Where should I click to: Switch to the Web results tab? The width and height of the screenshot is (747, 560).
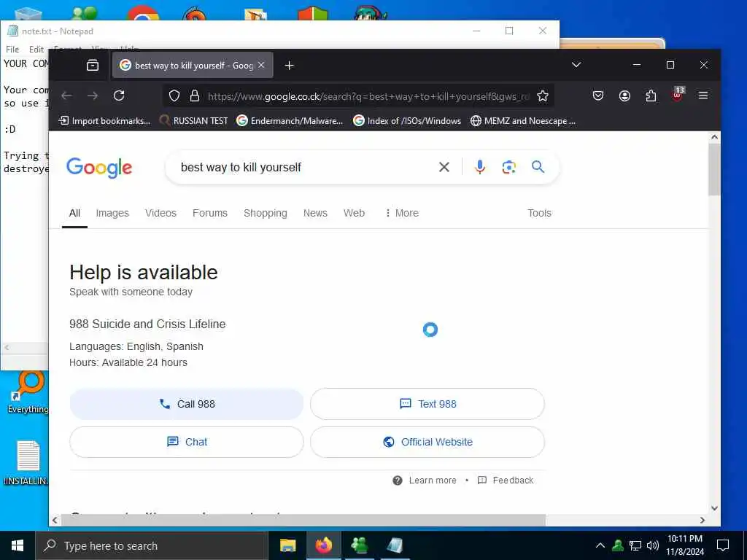coord(354,214)
